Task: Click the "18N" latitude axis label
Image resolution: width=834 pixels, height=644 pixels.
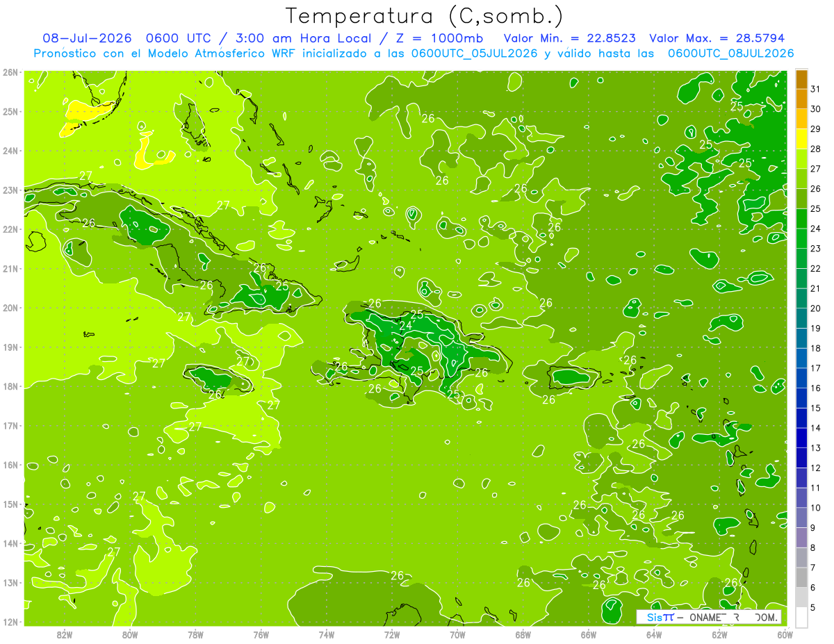Action: (10, 386)
